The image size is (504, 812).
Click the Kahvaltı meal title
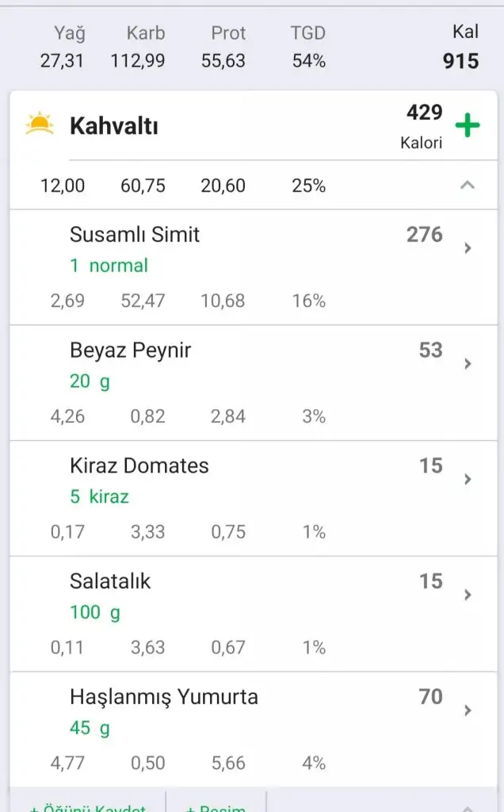(x=113, y=126)
